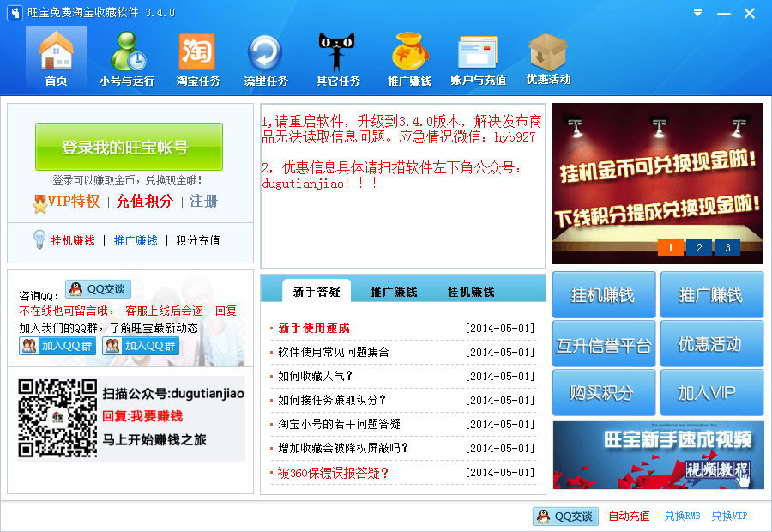
Task: Open 如何收藏人气？ article
Action: point(316,377)
